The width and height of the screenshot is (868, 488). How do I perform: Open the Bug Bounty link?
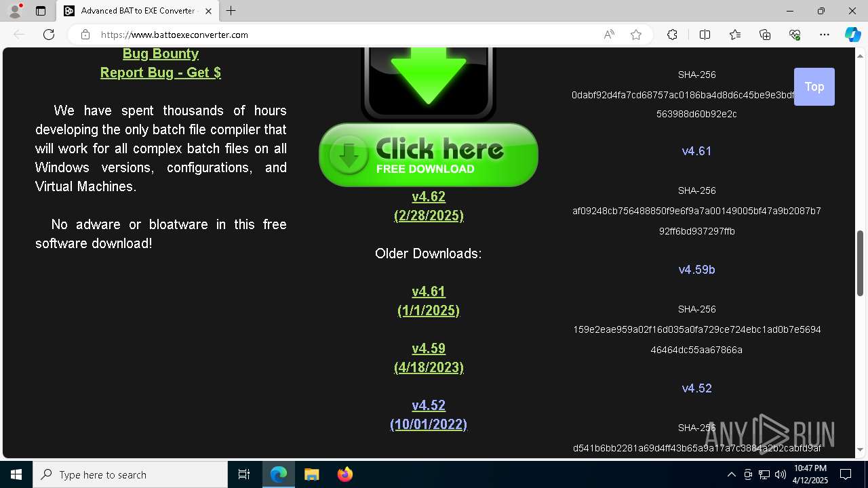pos(161,54)
